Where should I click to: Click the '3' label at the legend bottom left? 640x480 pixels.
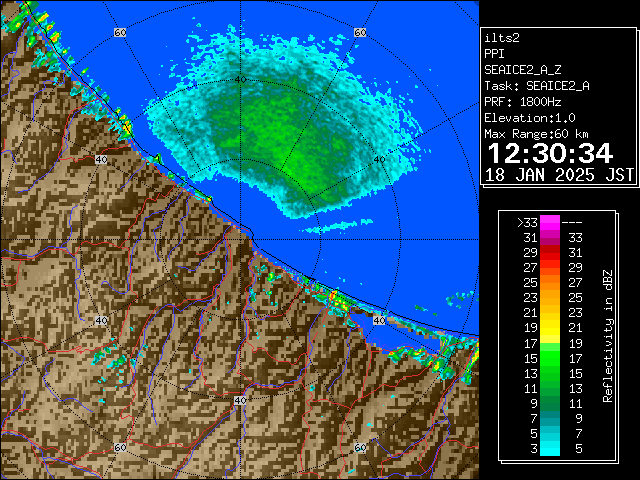point(534,449)
